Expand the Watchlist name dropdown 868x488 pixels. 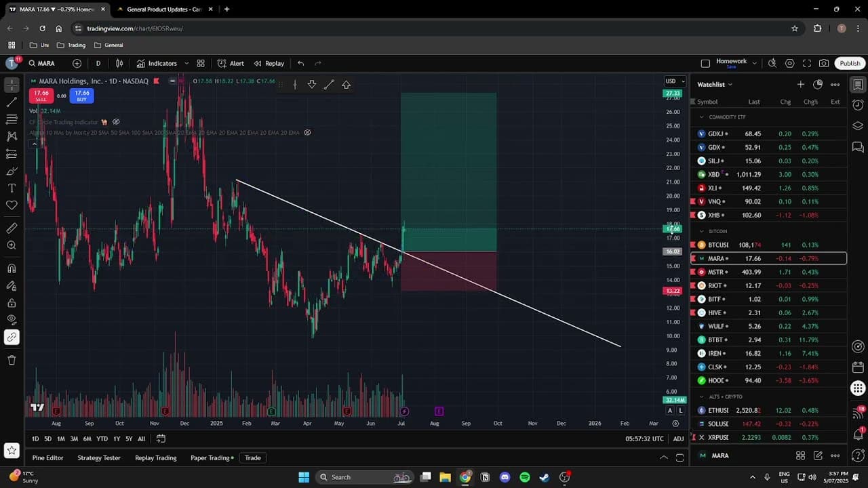click(715, 84)
